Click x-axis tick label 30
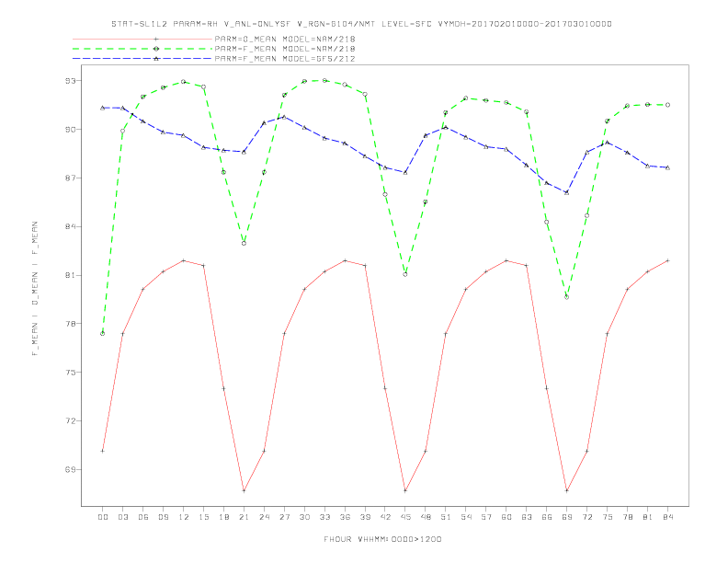Screen dimensions: 728x563 (304, 517)
